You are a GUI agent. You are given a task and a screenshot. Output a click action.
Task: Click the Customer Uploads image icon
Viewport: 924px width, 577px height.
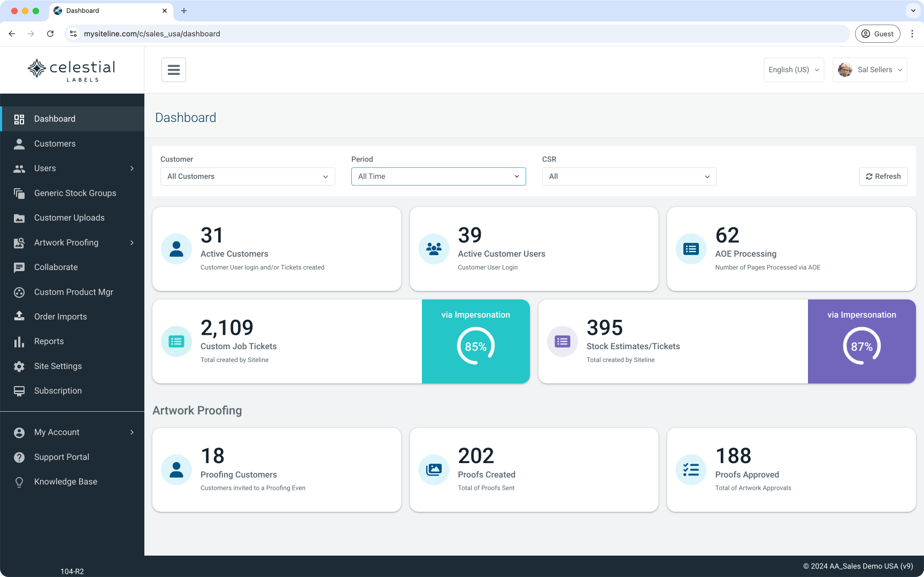[x=19, y=218]
